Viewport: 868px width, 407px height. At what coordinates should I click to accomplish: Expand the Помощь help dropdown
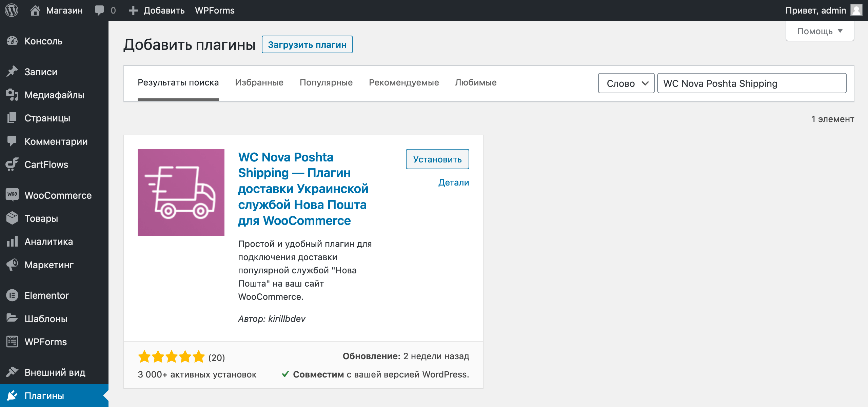coord(820,31)
